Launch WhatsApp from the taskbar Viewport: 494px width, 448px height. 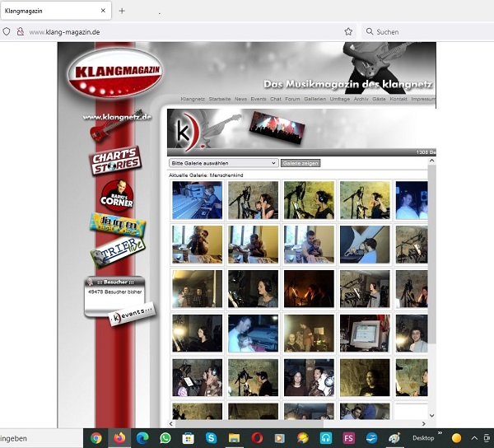click(x=165, y=438)
